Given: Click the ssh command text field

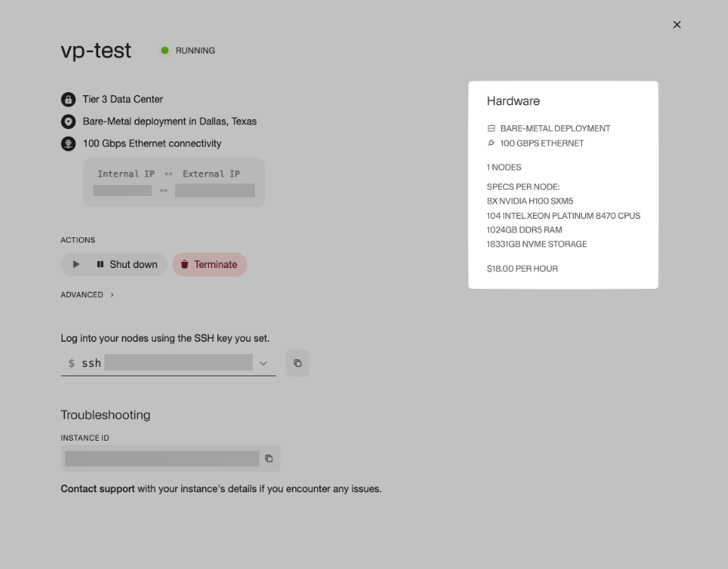Looking at the screenshot, I should click(178, 362).
